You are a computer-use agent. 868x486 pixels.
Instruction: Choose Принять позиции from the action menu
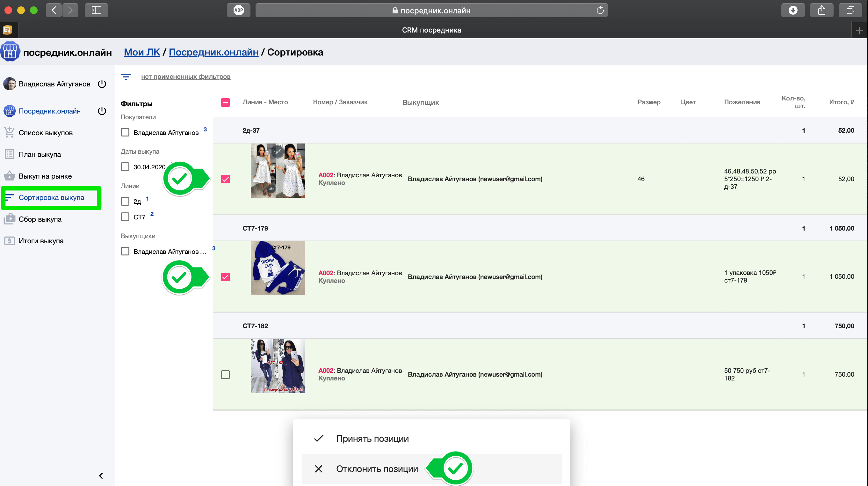pos(372,438)
